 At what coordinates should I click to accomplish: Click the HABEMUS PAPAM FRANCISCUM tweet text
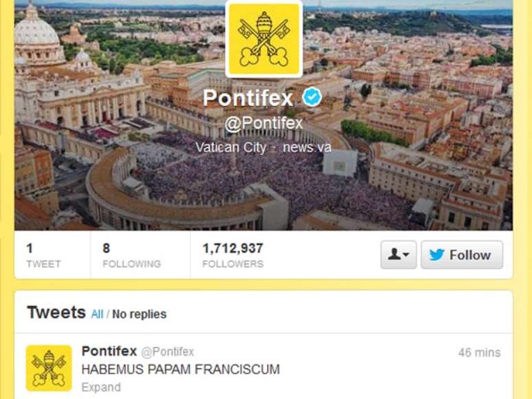click(181, 369)
